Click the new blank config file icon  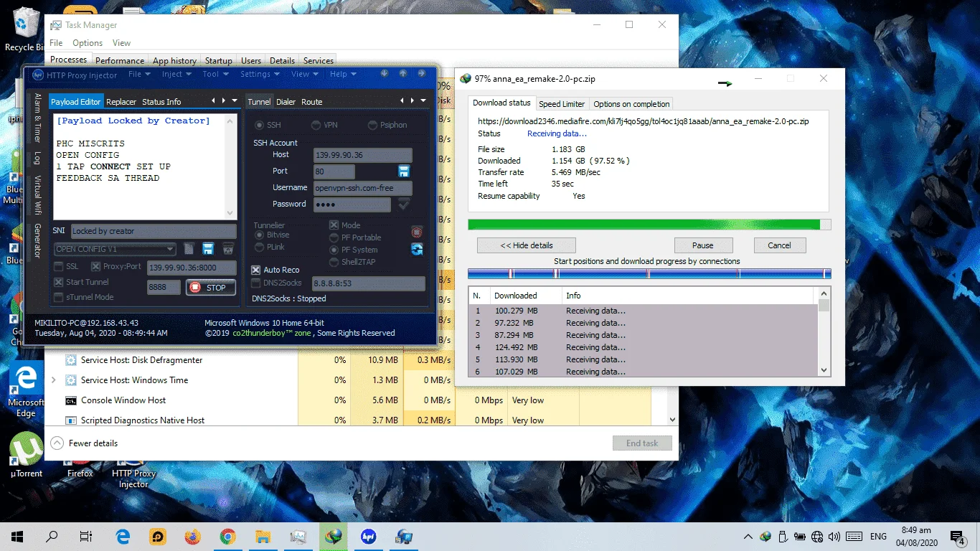point(189,249)
